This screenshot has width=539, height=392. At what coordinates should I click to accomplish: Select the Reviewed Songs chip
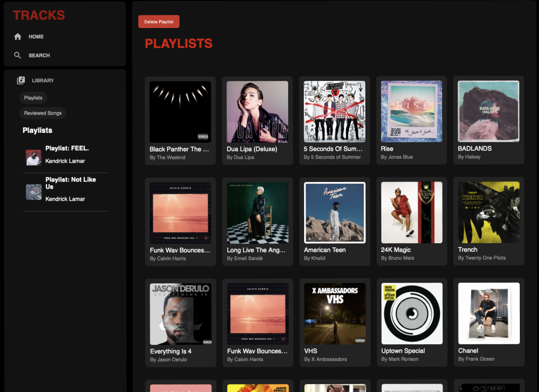pos(43,113)
